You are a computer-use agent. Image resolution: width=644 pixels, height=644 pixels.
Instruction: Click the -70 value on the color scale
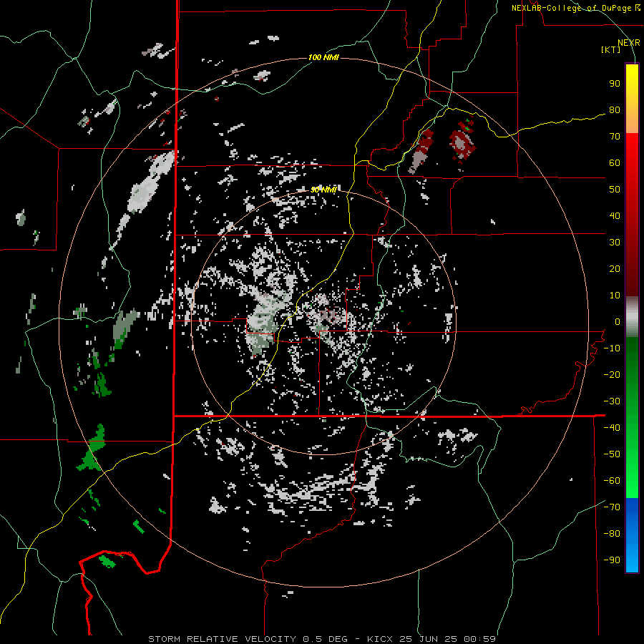612,507
